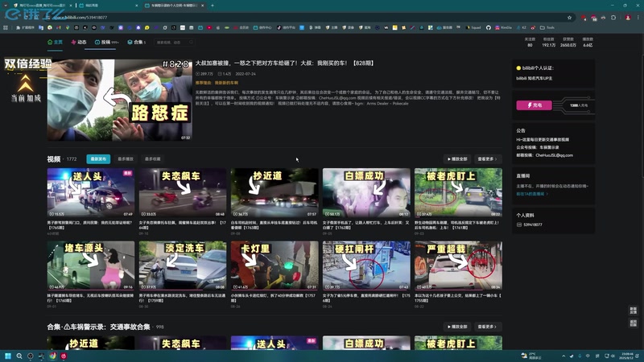Open the Windows Start menu
This screenshot has width=644, height=362.
click(8, 356)
